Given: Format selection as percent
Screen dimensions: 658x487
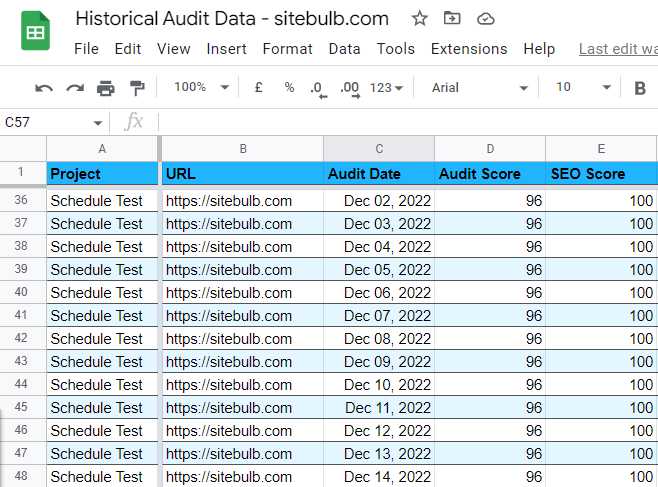Looking at the screenshot, I should [x=289, y=87].
